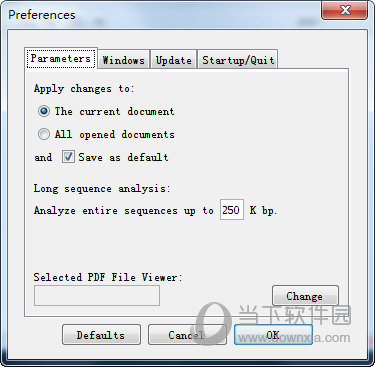The image size is (375, 367).
Task: Select the Startup/Quit tab
Action: pos(238,60)
